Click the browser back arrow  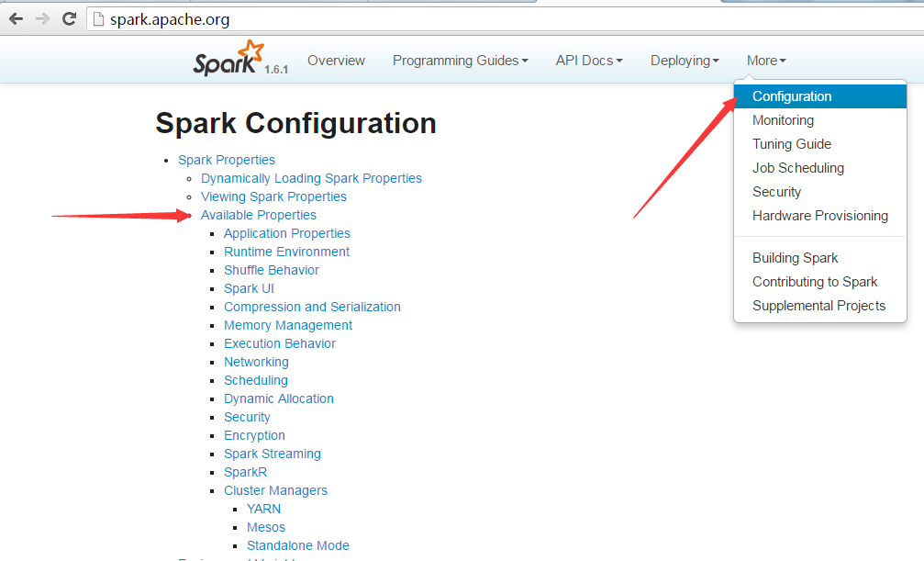click(x=16, y=19)
